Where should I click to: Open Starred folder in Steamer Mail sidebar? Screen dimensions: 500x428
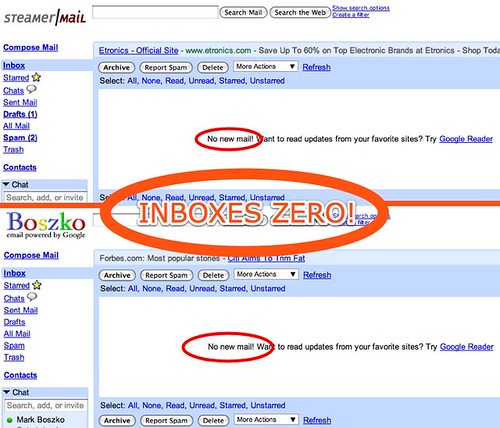pos(16,78)
